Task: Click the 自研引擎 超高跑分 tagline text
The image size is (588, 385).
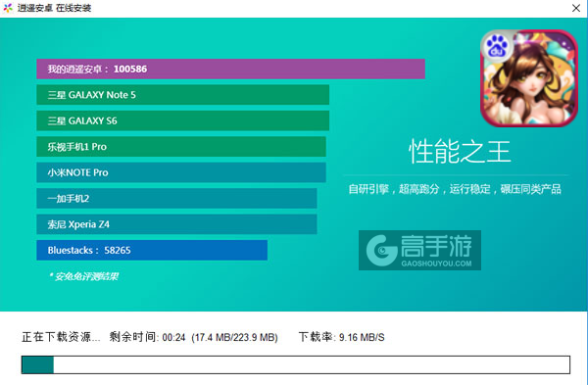Action: click(x=455, y=189)
